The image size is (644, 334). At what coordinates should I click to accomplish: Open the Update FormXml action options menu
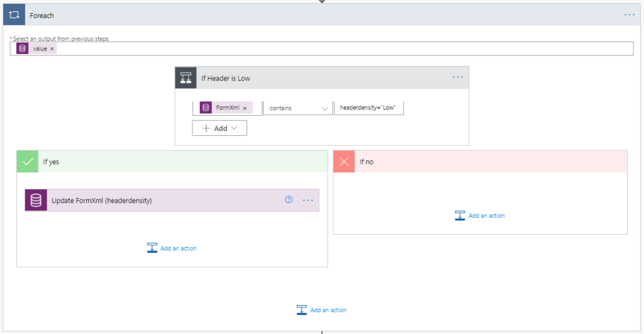[x=308, y=200]
